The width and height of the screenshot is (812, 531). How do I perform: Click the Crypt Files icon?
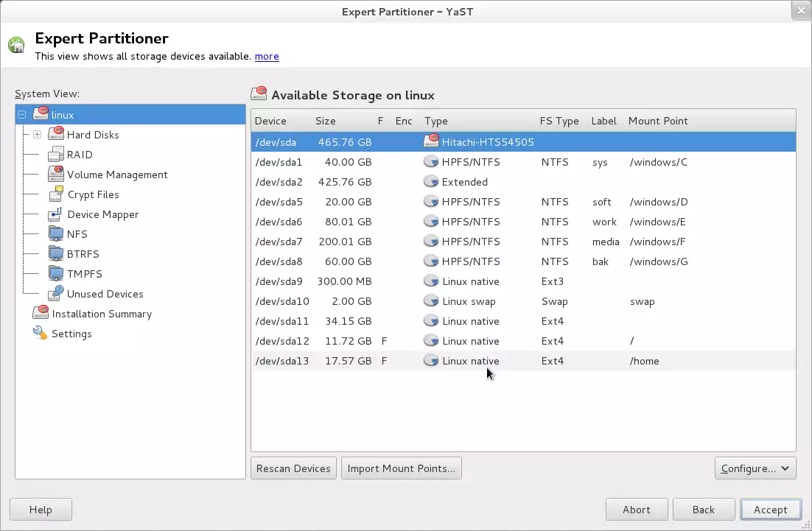point(56,194)
